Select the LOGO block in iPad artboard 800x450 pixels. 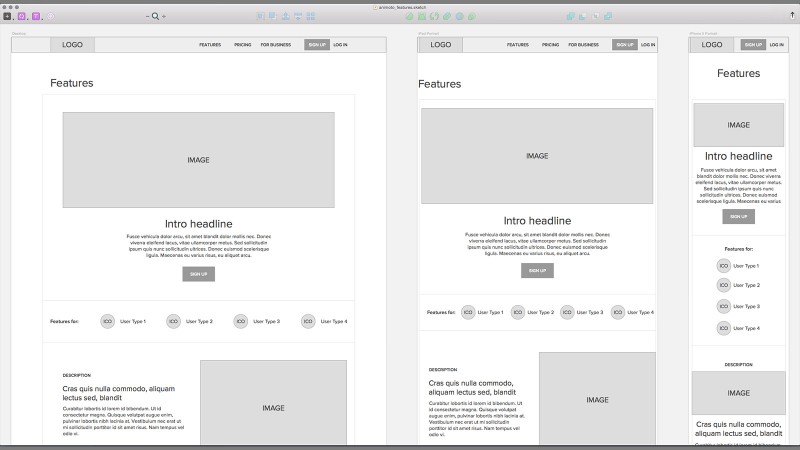pos(441,45)
